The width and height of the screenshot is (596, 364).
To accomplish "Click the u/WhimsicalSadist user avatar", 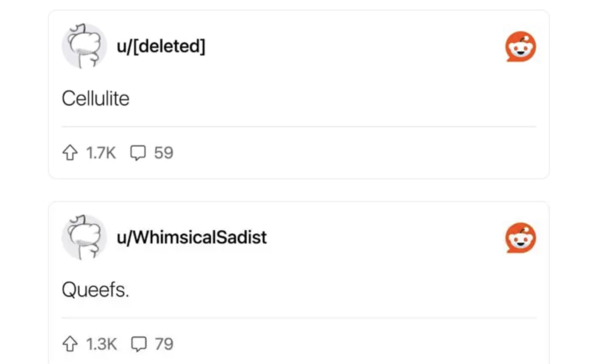I will click(x=84, y=238).
